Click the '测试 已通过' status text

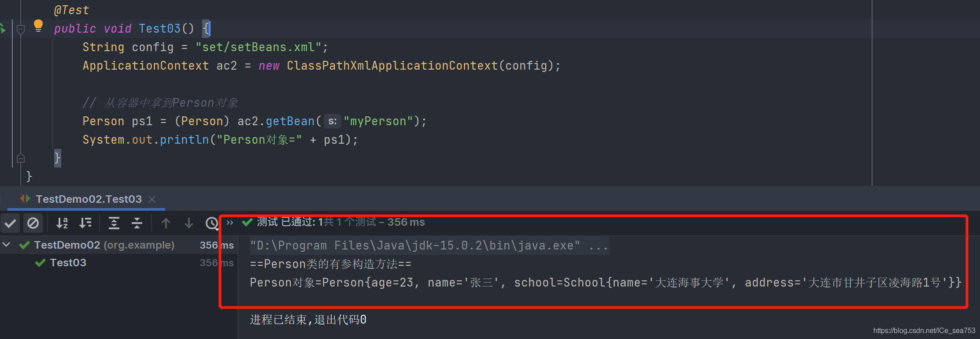click(341, 222)
